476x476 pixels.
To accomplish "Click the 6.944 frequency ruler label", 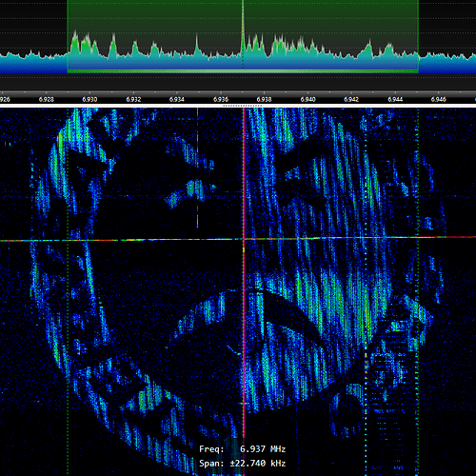I will click(395, 99).
